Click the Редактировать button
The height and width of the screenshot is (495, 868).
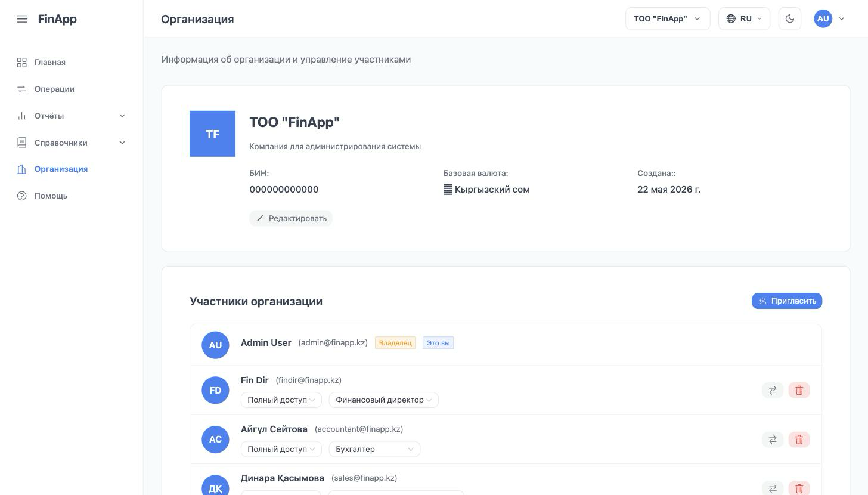[291, 218]
